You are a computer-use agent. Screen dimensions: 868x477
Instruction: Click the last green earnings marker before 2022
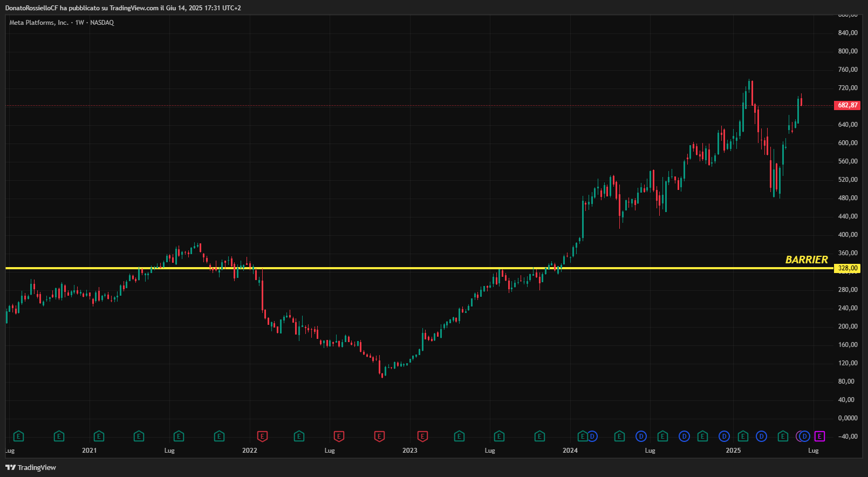(219, 436)
